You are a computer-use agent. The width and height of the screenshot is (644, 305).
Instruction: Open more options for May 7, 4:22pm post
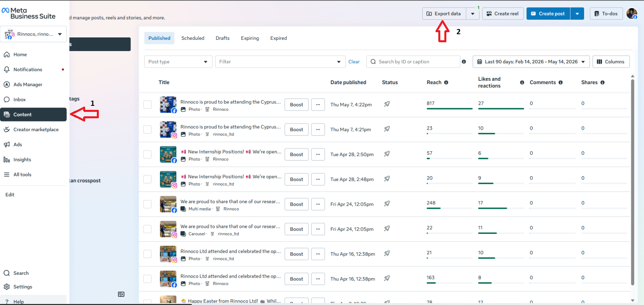coord(318,105)
